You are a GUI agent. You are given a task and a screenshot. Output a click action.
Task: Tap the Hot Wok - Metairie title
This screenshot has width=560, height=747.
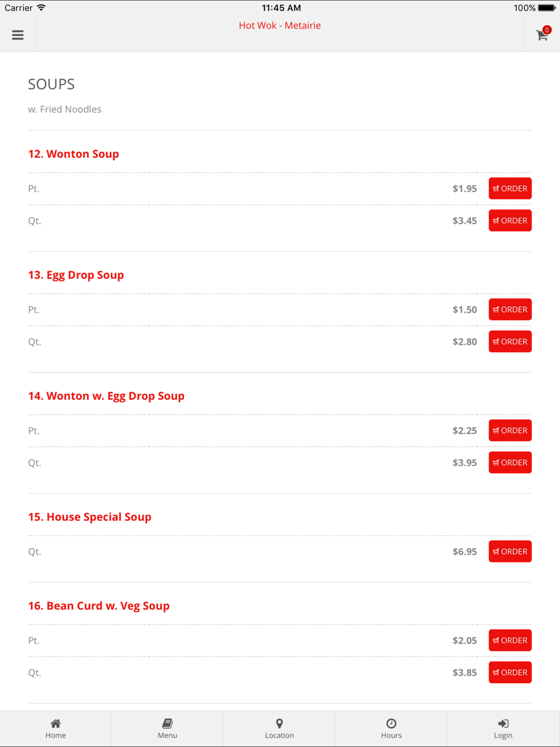279,25
